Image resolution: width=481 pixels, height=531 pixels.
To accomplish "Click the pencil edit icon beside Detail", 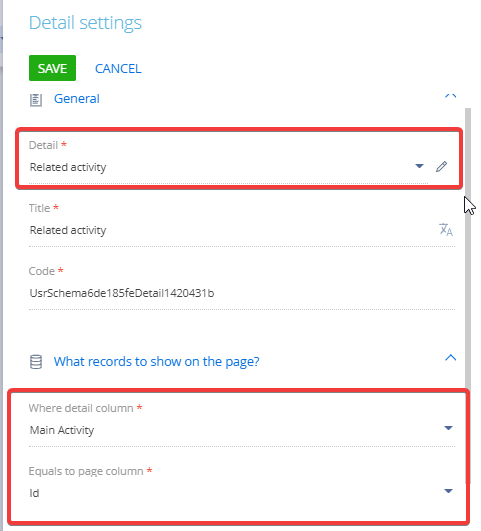I will point(441,166).
